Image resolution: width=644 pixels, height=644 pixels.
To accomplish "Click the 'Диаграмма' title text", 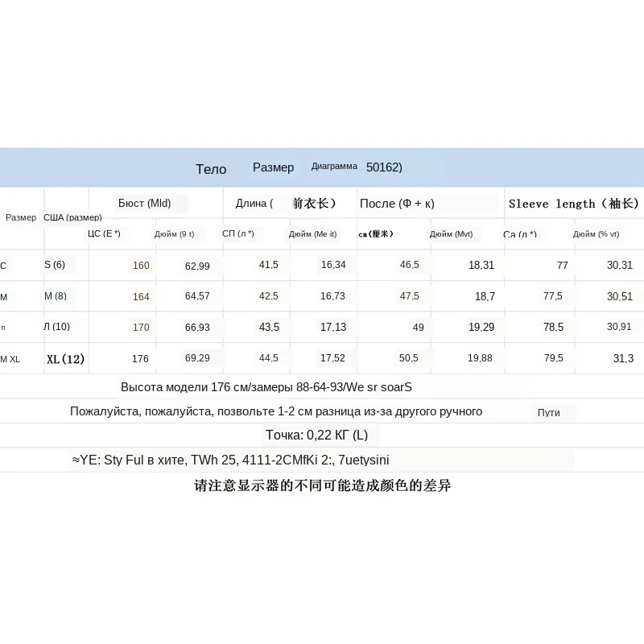I will [334, 167].
